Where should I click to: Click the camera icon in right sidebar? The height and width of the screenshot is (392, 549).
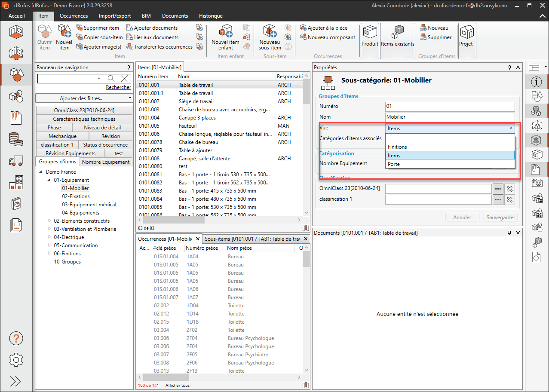click(x=537, y=183)
